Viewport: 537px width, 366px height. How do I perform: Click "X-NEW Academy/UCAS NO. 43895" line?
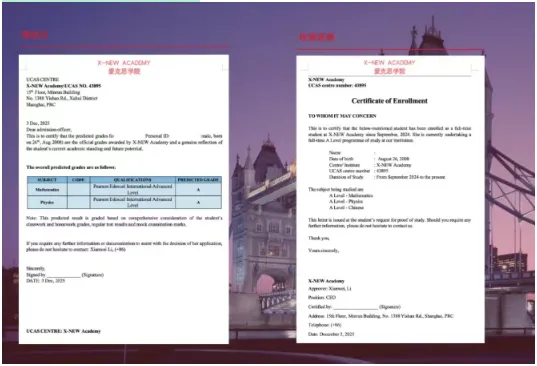coord(64,86)
